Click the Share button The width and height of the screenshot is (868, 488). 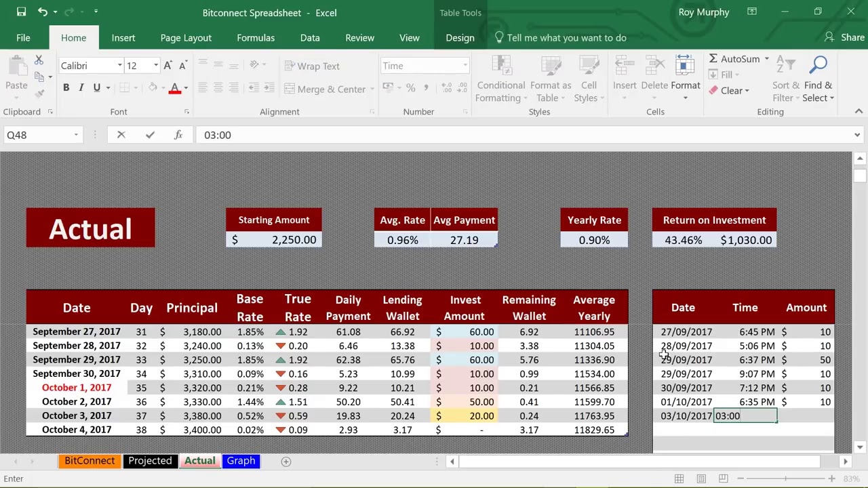(844, 38)
